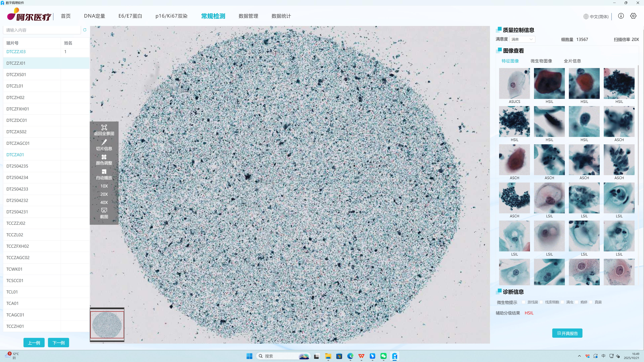This screenshot has height=362, width=644.
Task: Select 40X magnification level
Action: tap(104, 202)
